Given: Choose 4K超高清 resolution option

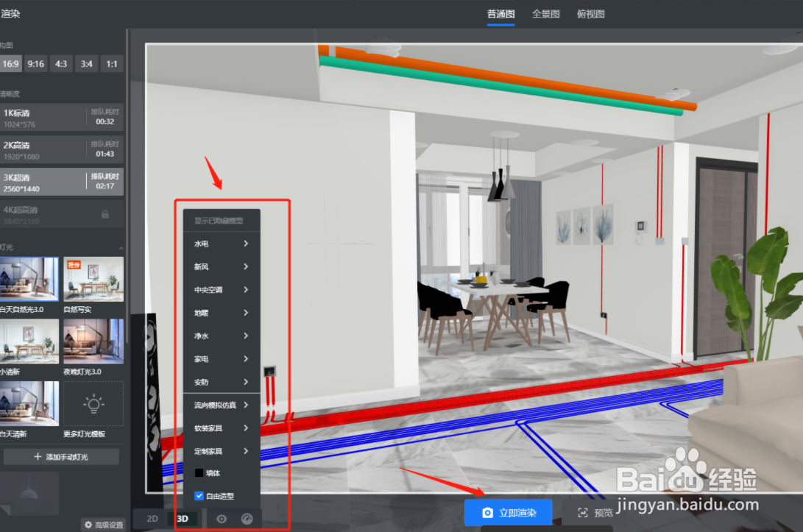Looking at the screenshot, I should pos(61,214).
